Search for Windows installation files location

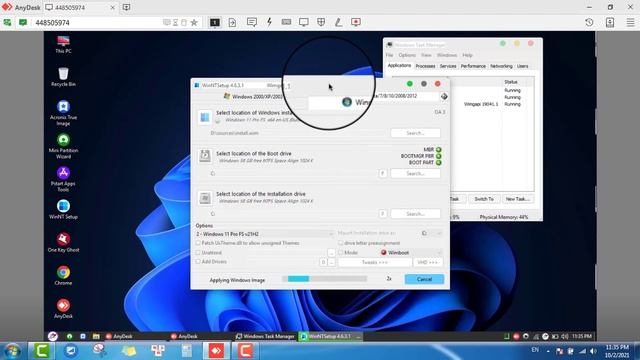coord(416,133)
